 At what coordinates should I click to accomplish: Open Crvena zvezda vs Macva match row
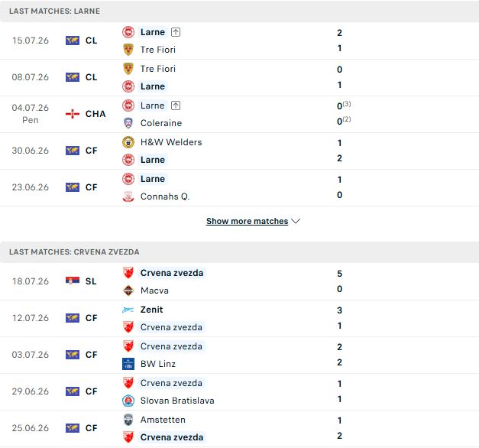(x=240, y=281)
